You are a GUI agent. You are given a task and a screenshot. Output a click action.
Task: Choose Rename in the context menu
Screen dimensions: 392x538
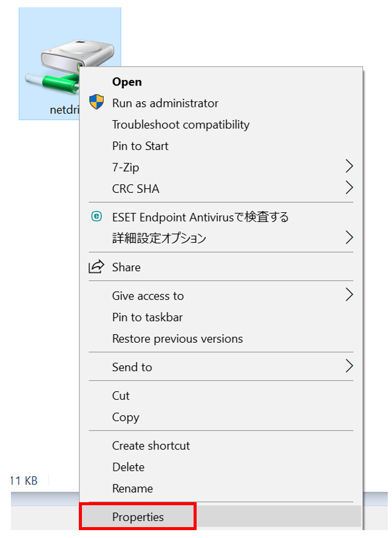[132, 488]
